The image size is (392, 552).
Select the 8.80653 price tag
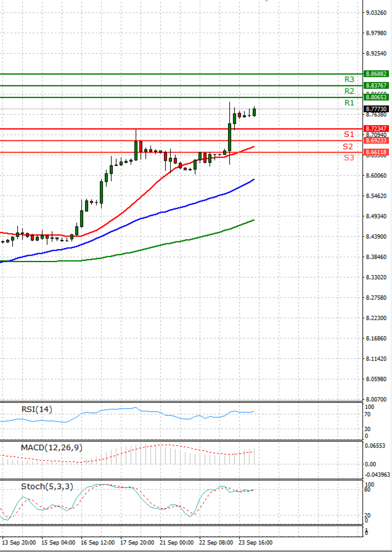point(376,97)
